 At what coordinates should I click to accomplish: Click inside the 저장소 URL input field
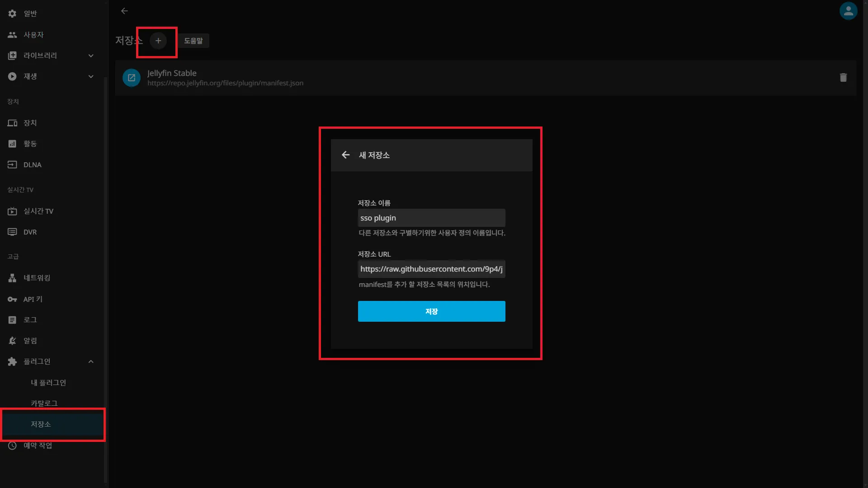pos(431,269)
